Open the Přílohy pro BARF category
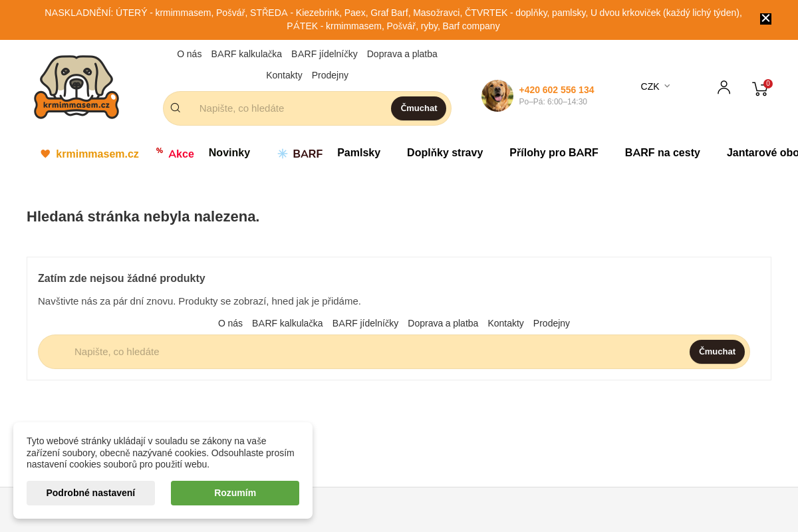Viewport: 798px width, 532px height. (x=554, y=152)
